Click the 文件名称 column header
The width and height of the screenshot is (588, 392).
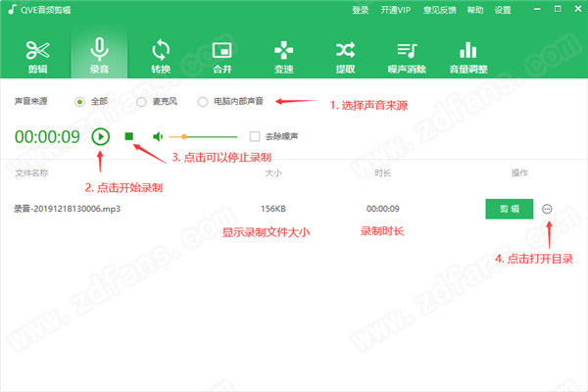(x=31, y=172)
